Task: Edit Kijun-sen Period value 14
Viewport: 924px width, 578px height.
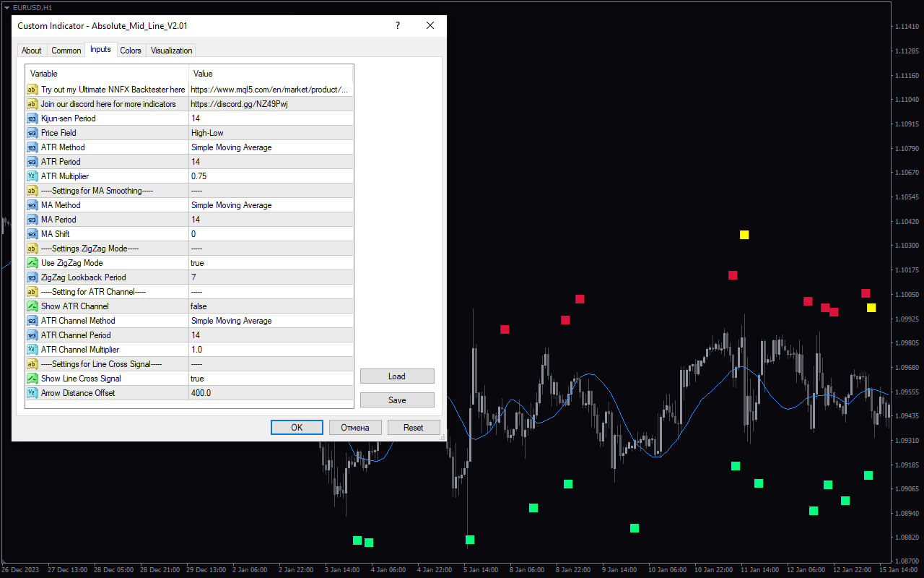Action: point(271,118)
